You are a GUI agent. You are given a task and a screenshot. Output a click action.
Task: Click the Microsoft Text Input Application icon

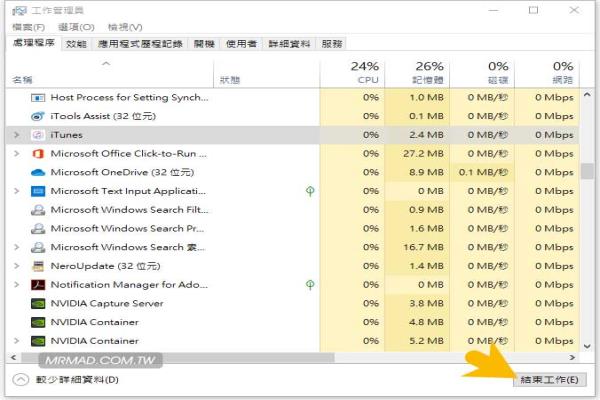38,191
